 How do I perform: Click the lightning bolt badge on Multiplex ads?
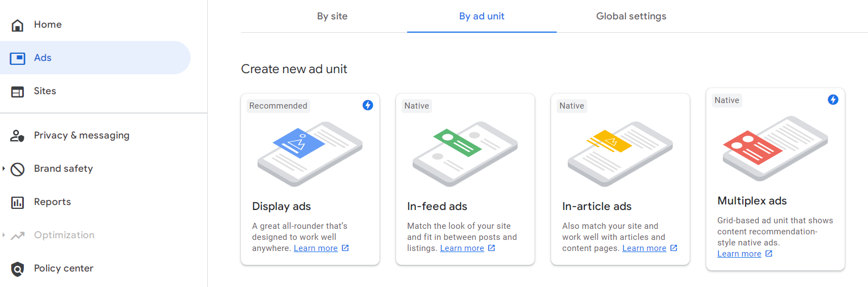(833, 100)
